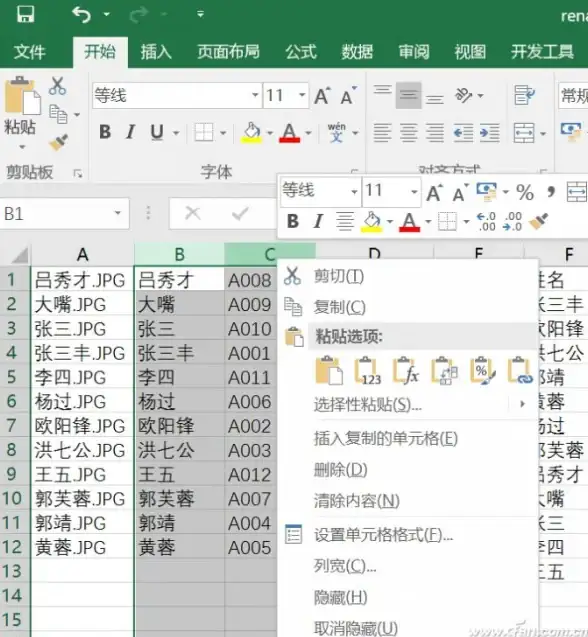Switch to the 页面布局 ribbon tab
Screen dimensions: 588x637
228,52
